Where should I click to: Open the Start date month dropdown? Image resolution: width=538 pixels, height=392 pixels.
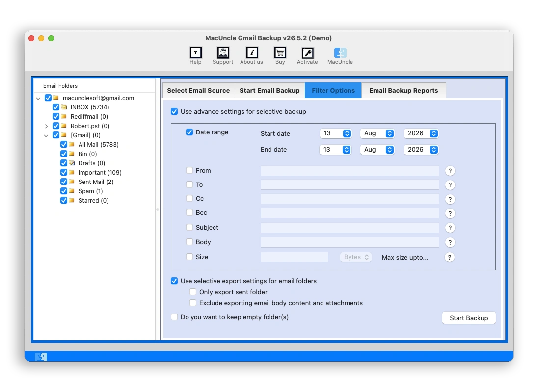point(377,133)
